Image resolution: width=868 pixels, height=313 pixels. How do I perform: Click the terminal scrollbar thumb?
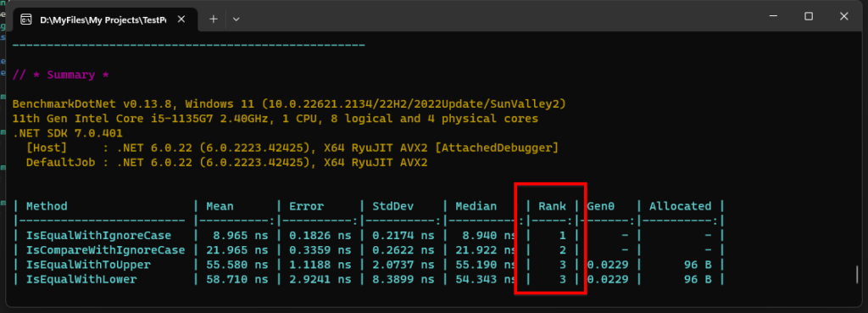pyautogui.click(x=858, y=274)
